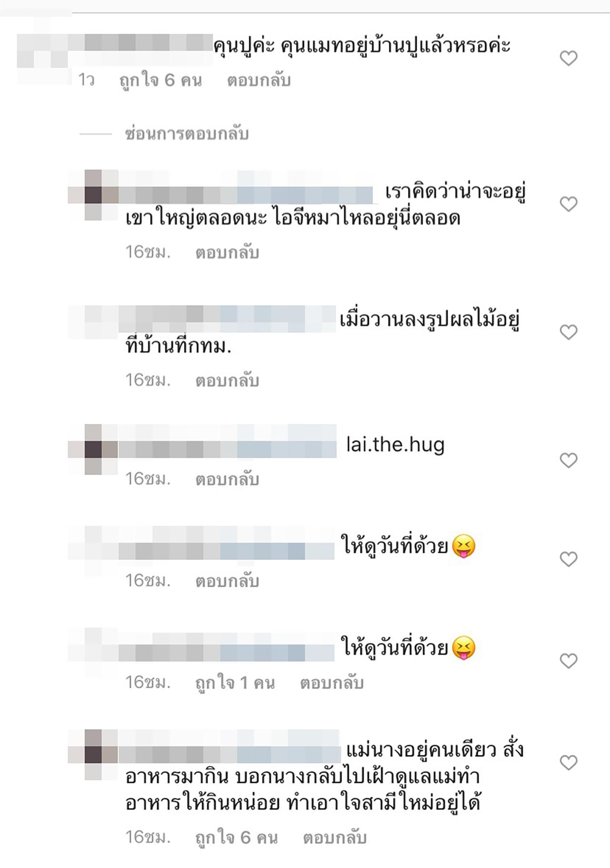View likes on top comment ถูกใจ 6 คน
This screenshot has height=868, width=610.
point(161,80)
